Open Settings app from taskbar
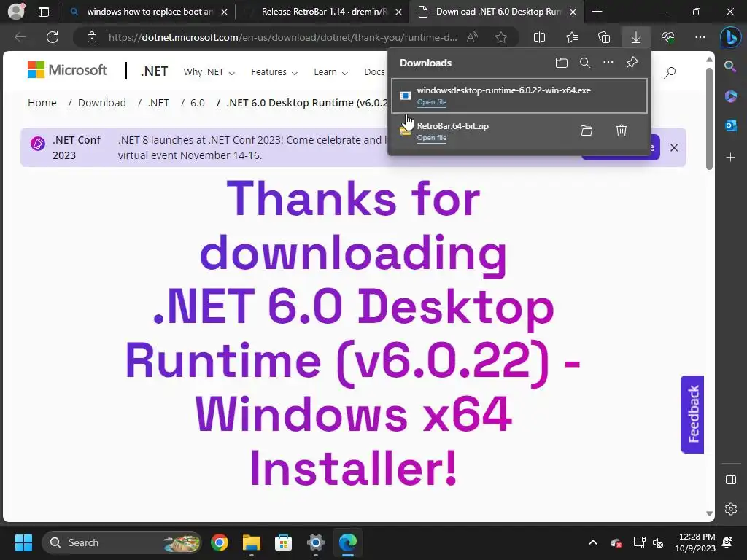Viewport: 747px width, 560px height. click(x=315, y=542)
